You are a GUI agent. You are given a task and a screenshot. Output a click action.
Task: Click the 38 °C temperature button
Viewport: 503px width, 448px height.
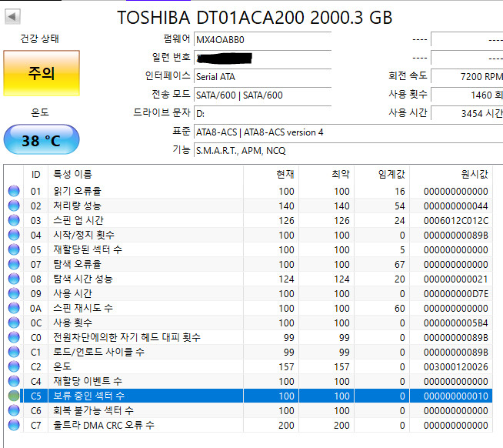(x=42, y=140)
